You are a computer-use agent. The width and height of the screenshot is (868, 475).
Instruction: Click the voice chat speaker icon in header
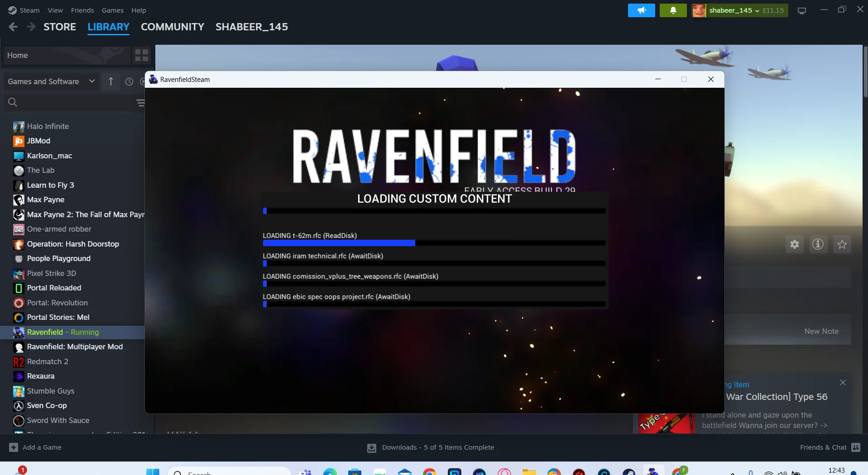(x=642, y=10)
